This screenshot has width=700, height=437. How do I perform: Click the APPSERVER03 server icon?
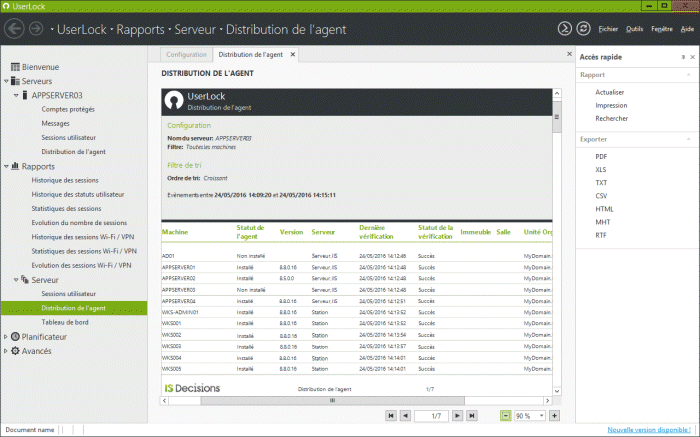(x=25, y=95)
